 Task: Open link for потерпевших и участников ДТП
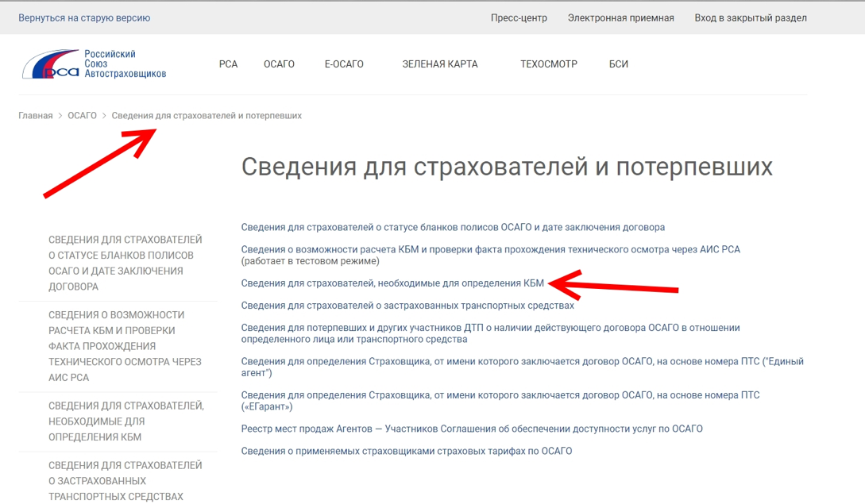click(x=490, y=333)
